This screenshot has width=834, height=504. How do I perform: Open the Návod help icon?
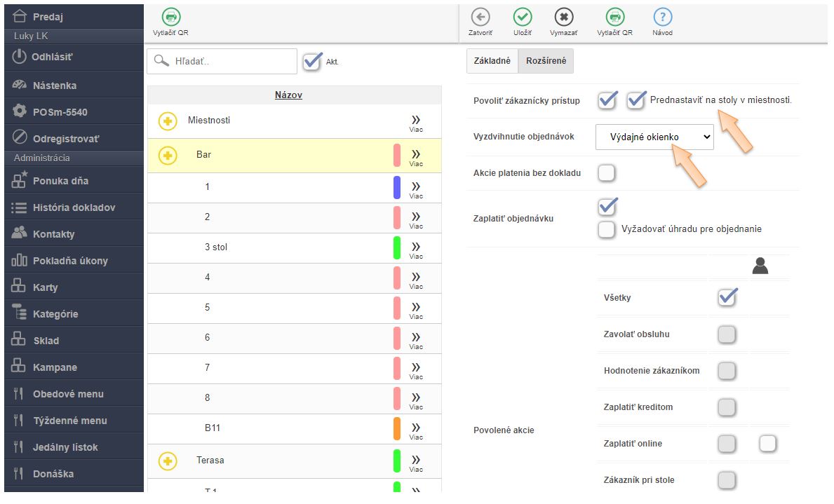point(662,18)
